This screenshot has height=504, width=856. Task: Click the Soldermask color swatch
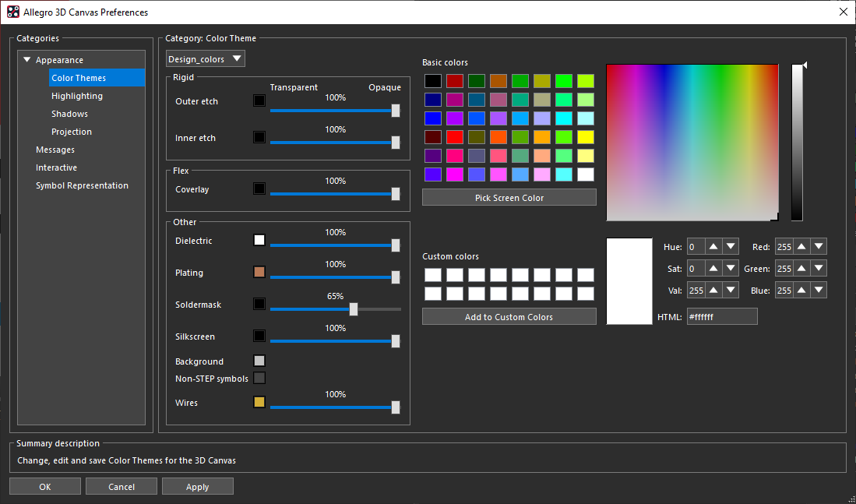tap(259, 304)
